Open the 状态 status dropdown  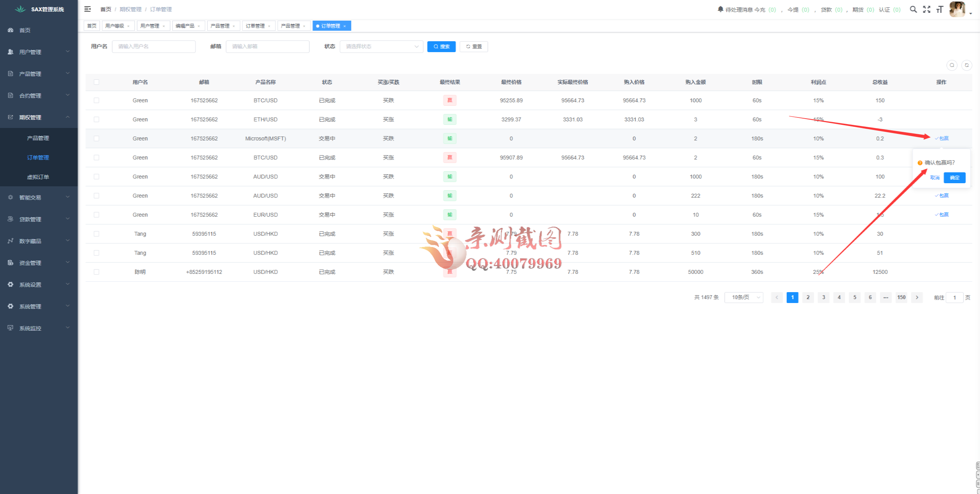pos(381,47)
